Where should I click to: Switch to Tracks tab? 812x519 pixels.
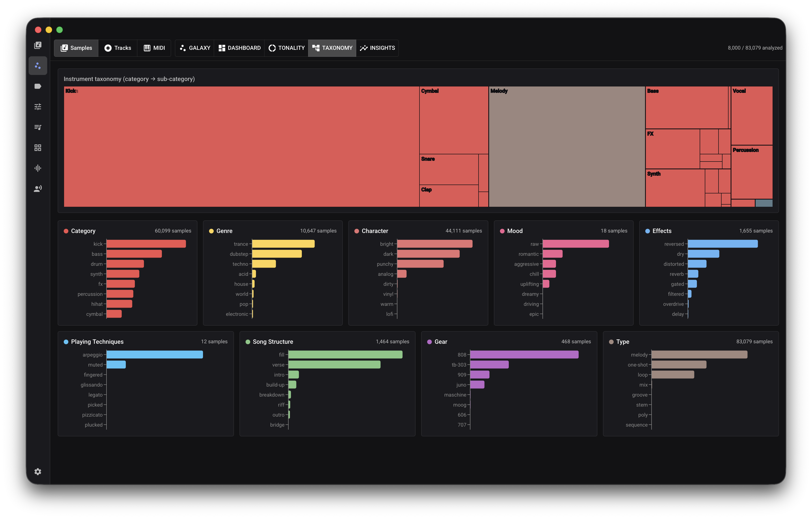(118, 48)
